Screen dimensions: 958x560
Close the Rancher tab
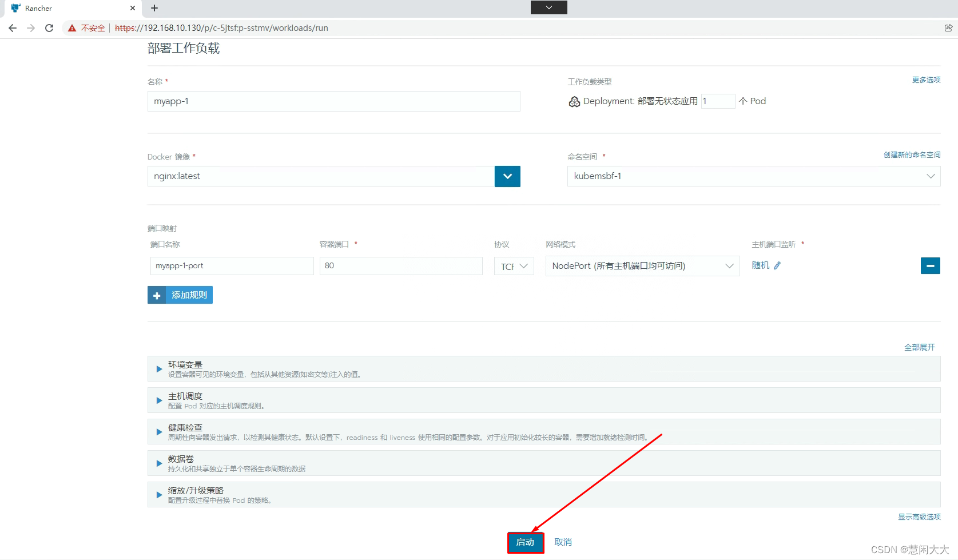point(133,8)
